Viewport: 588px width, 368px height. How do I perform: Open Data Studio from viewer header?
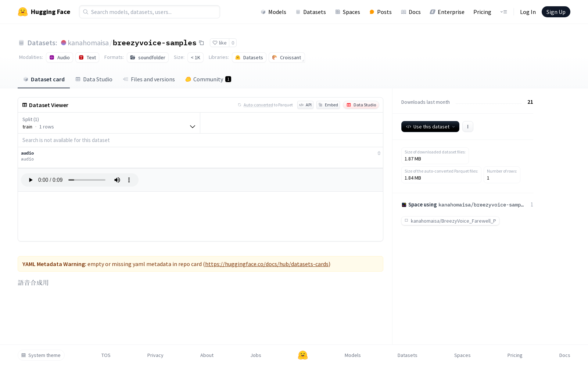pyautogui.click(x=361, y=105)
